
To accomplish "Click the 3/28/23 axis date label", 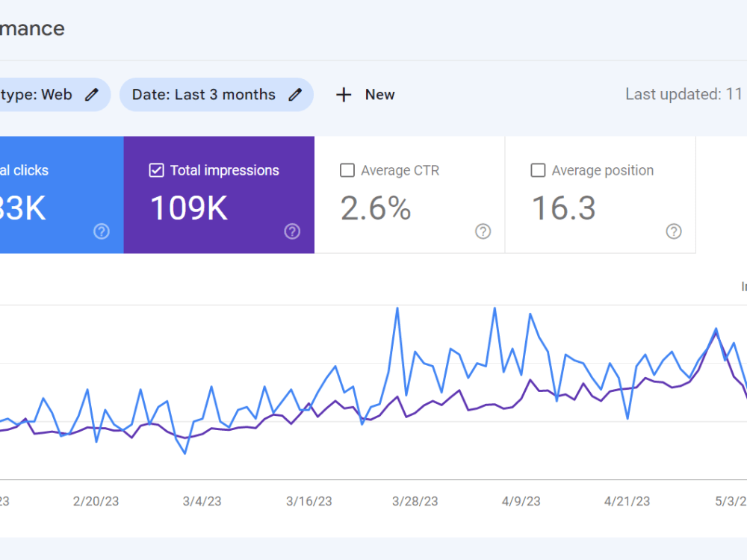I will click(x=415, y=501).
